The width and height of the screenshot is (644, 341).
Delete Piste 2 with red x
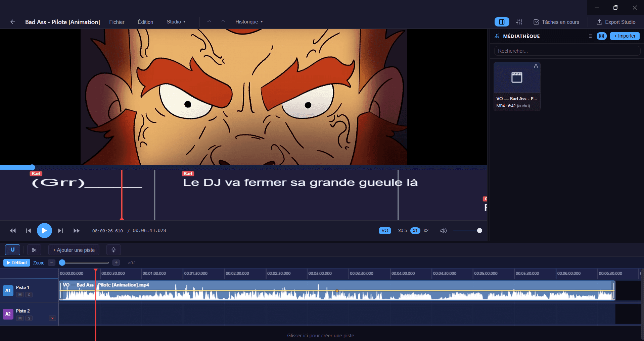[52, 318]
